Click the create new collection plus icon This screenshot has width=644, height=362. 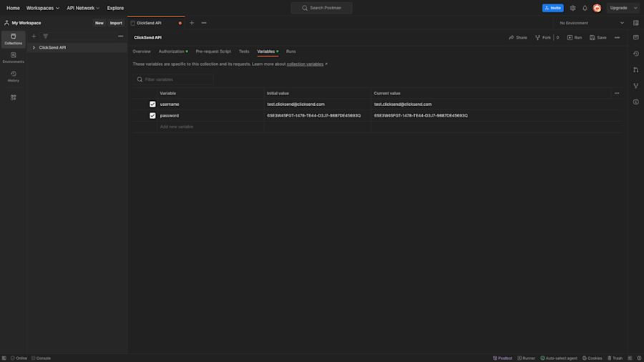click(x=34, y=36)
